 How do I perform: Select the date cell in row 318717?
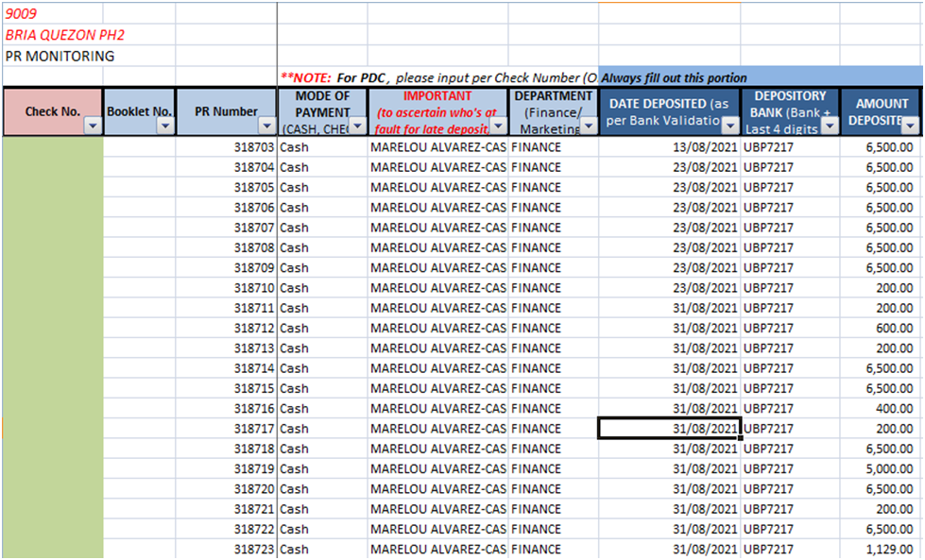(x=670, y=429)
